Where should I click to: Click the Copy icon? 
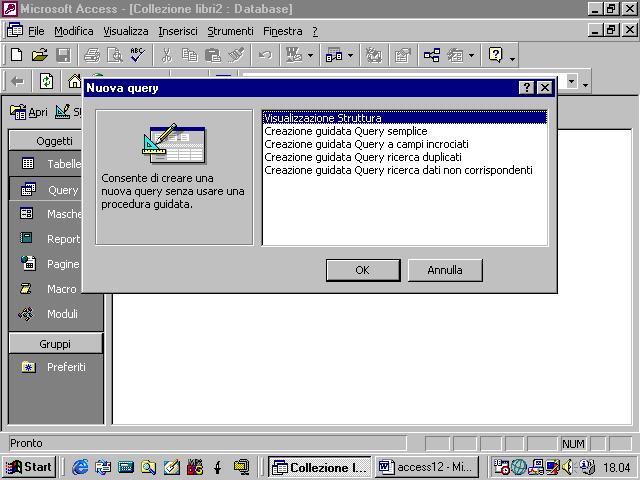coord(189,55)
